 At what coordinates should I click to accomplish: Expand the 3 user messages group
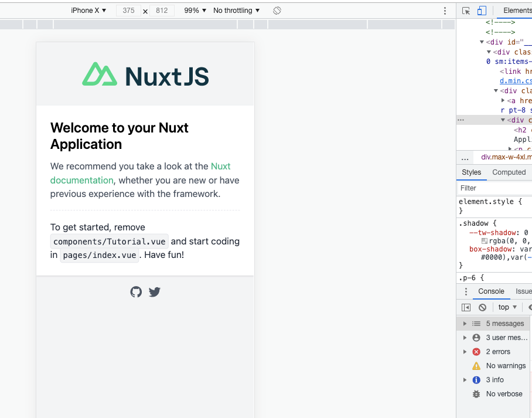click(x=465, y=338)
